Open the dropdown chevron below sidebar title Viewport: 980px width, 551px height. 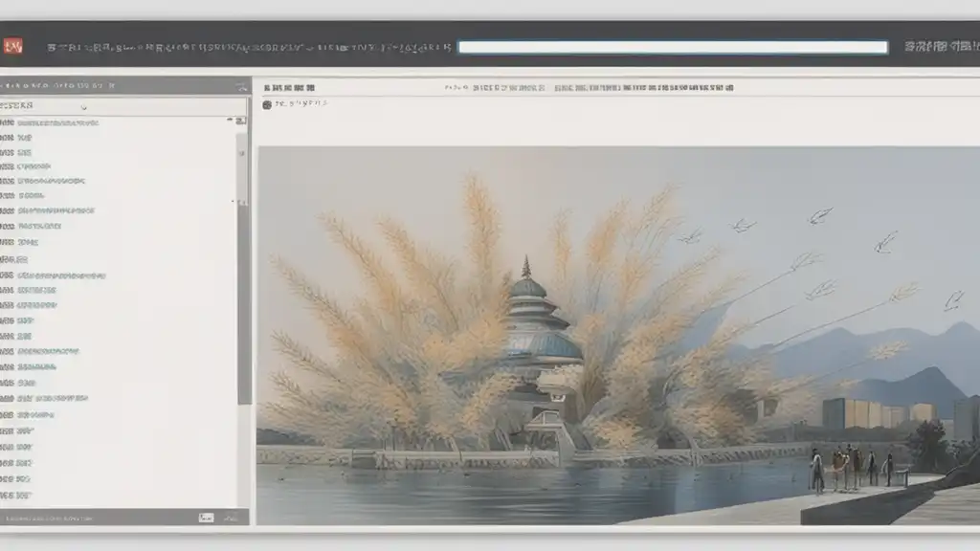coord(84,107)
